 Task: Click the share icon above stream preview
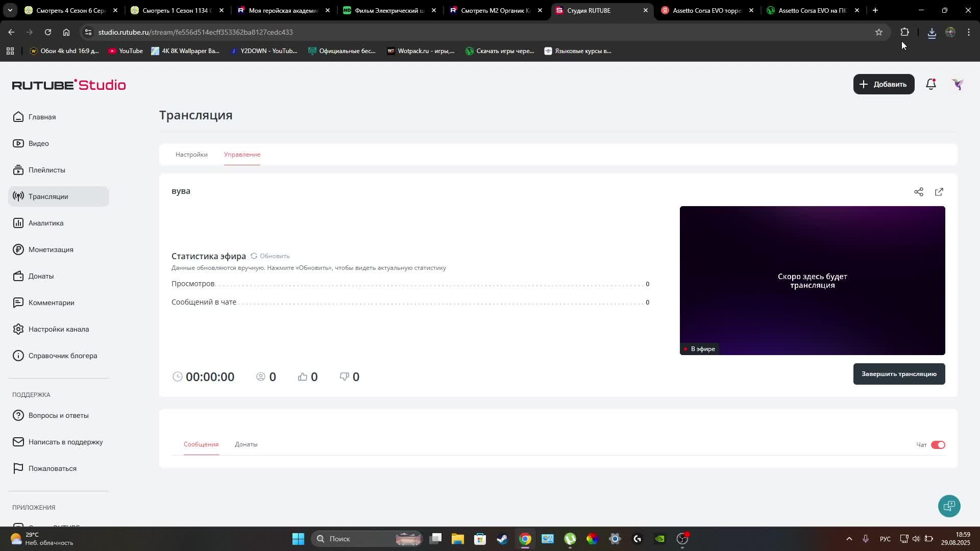click(918, 192)
